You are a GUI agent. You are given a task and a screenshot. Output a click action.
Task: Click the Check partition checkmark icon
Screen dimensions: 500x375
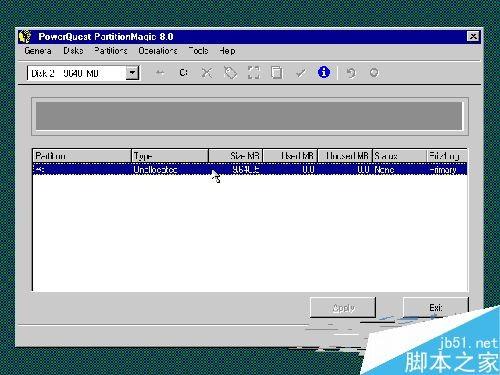click(301, 73)
